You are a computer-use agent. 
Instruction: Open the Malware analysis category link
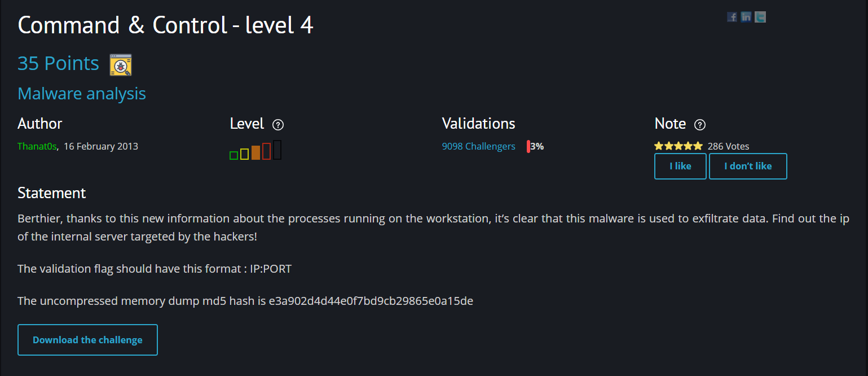[x=82, y=94]
